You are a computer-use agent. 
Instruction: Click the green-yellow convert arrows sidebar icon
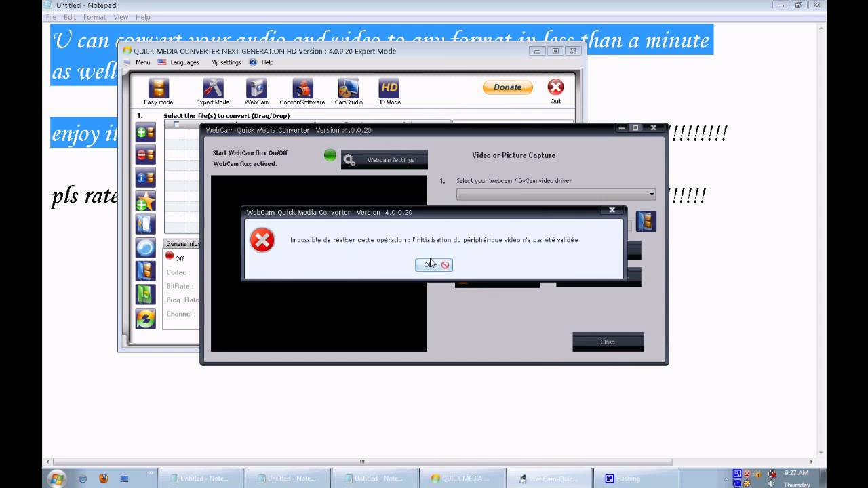(x=145, y=318)
